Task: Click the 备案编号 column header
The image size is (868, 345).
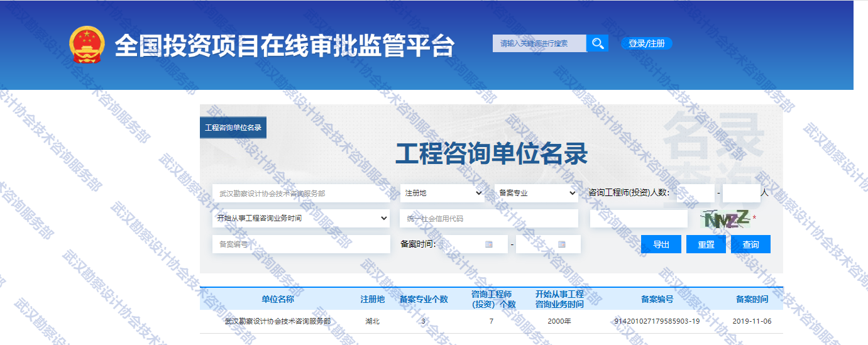Action: click(x=657, y=299)
